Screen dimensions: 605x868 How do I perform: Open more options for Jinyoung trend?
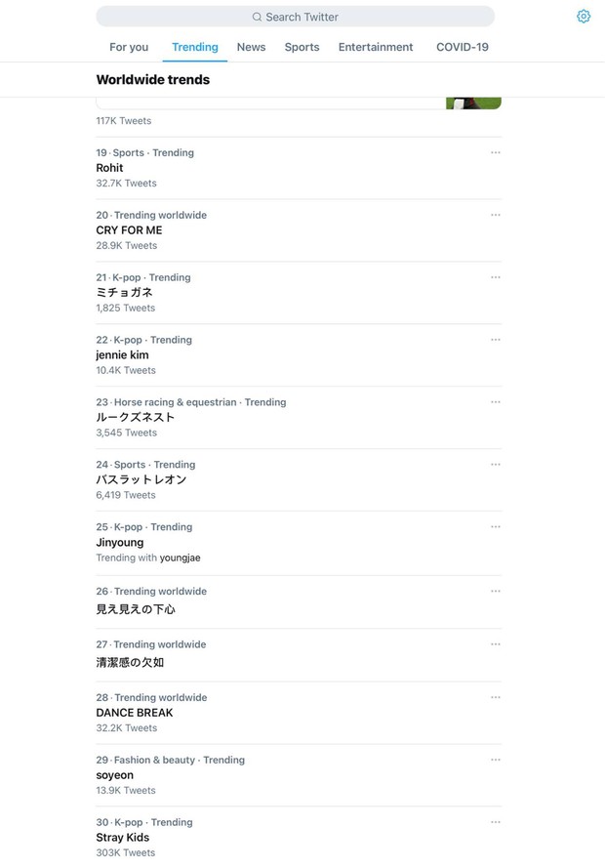pos(496,527)
